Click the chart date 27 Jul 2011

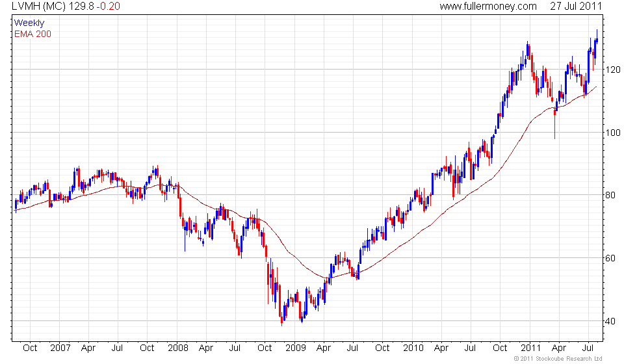tap(576, 6)
